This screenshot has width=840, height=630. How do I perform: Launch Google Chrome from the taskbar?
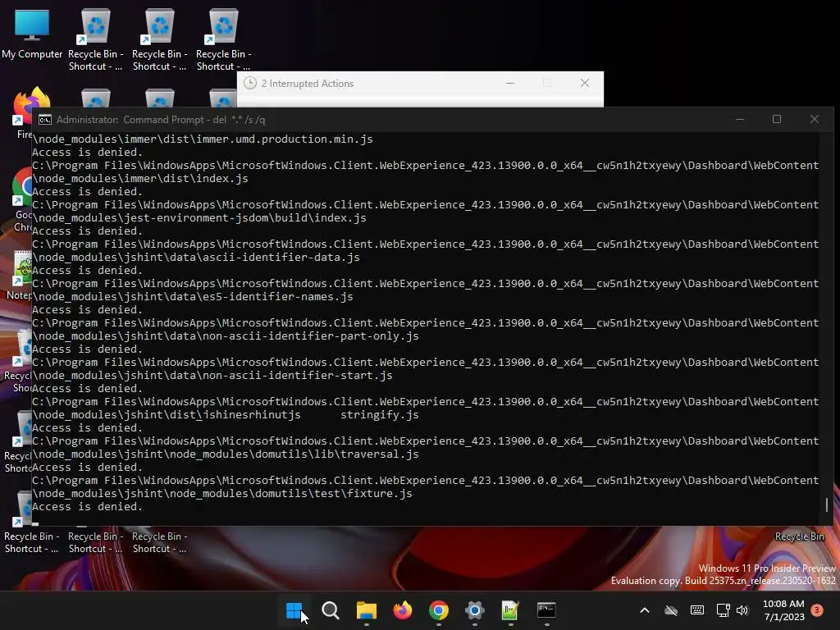439,610
